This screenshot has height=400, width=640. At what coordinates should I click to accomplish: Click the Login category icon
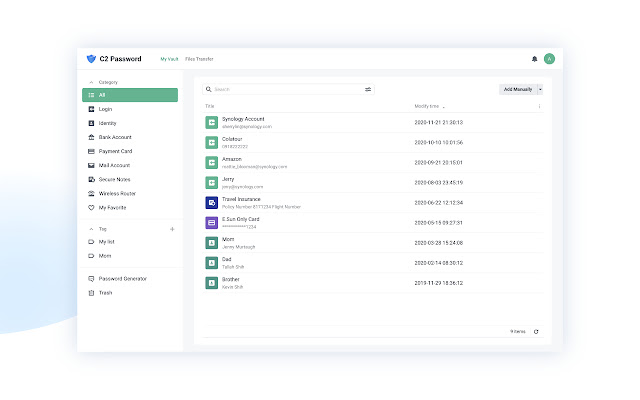pyautogui.click(x=91, y=109)
